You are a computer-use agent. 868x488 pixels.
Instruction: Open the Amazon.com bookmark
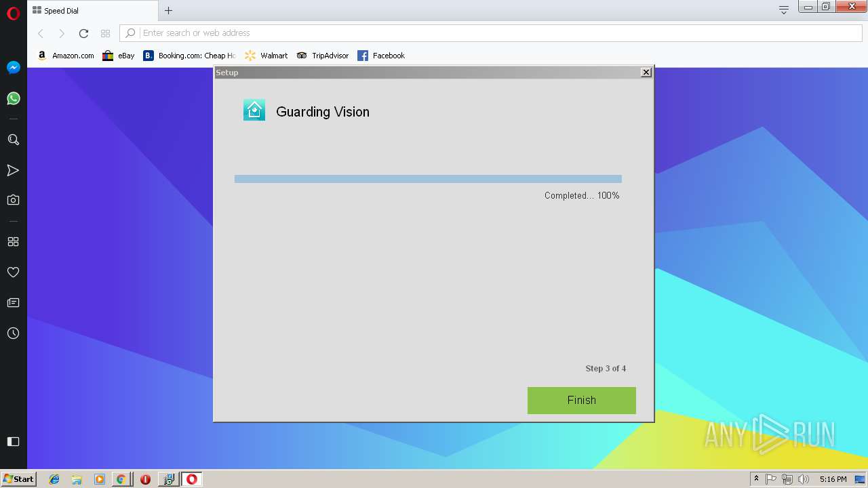(x=66, y=56)
